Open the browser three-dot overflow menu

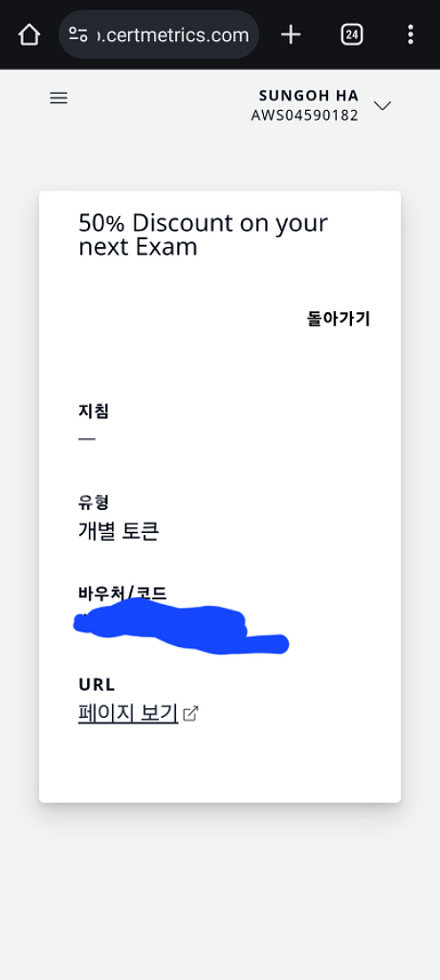(x=410, y=34)
